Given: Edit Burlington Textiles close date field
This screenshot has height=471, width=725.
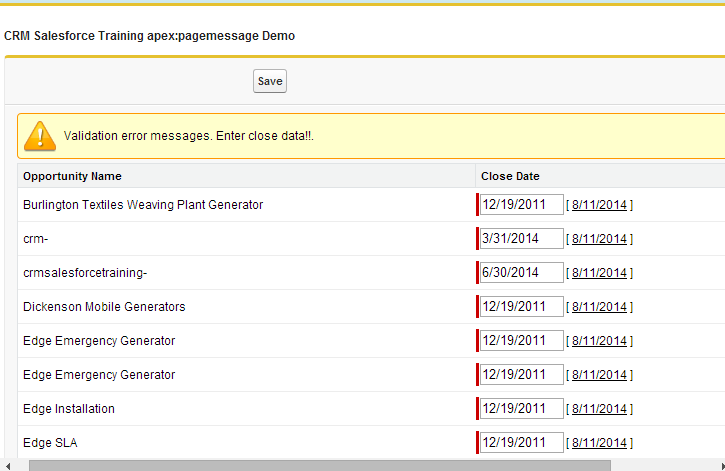Looking at the screenshot, I should (x=522, y=204).
